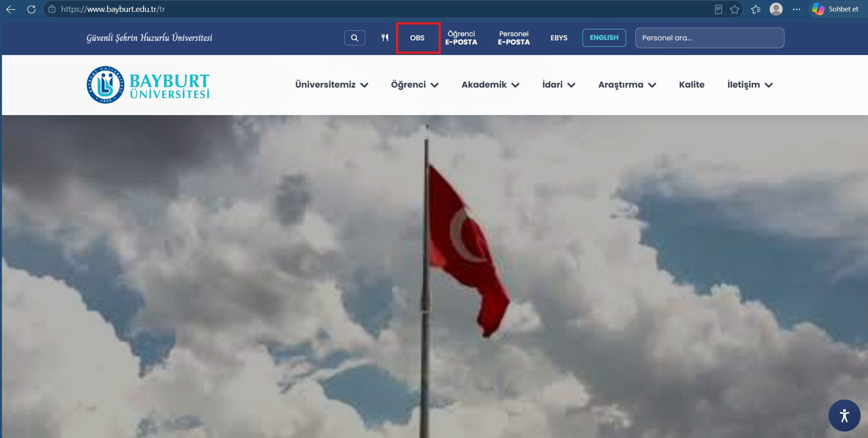Open the Kalite menu item
Viewport: 868px width, 438px height.
pyautogui.click(x=692, y=85)
